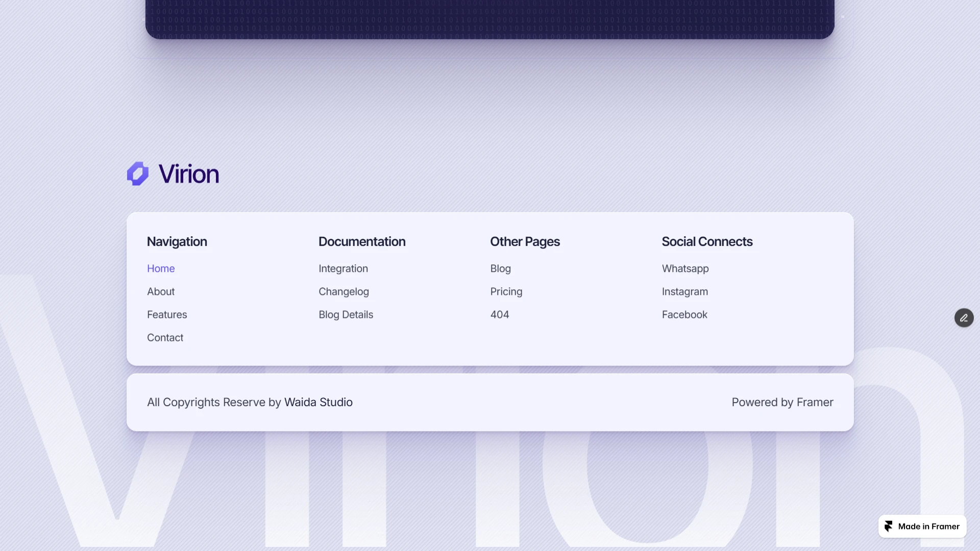
Task: Open the Integration documentation link
Action: click(343, 268)
